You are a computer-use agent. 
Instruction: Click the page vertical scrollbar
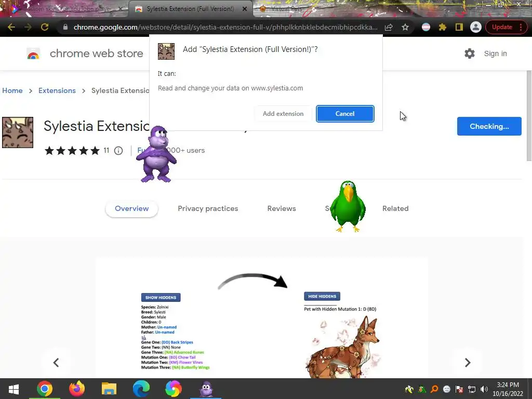pos(529,116)
